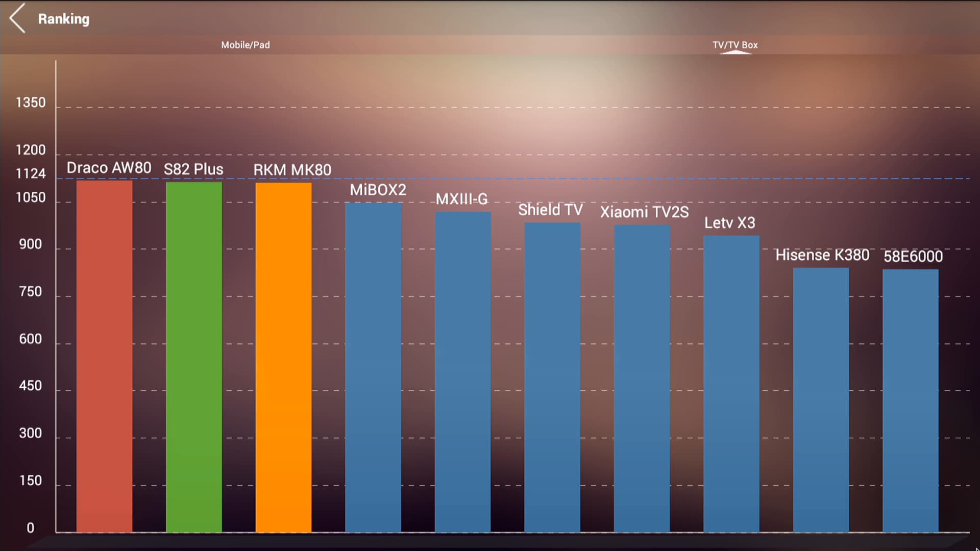Switch to Mobile/Pad tab
Viewport: 980px width, 551px height.
pos(246,45)
